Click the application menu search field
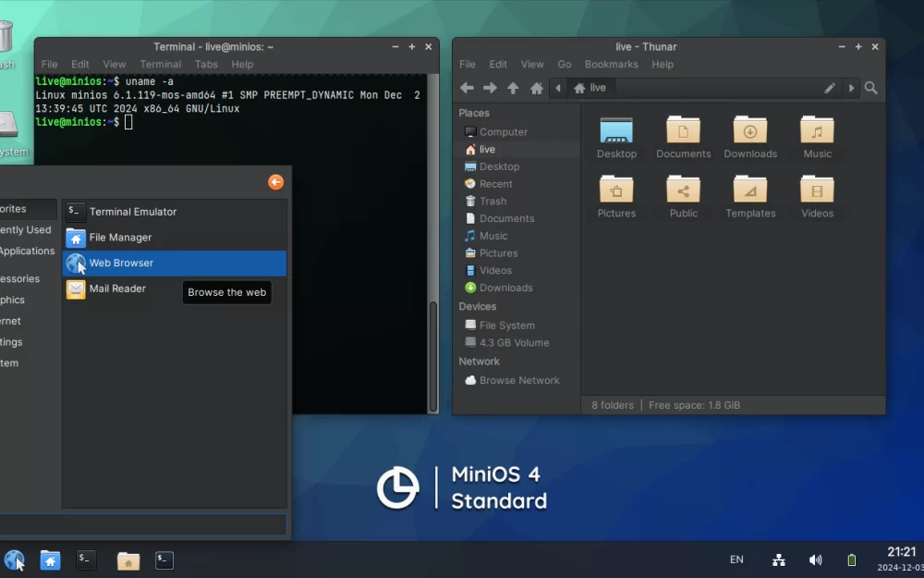The height and width of the screenshot is (578, 924). pos(143,525)
